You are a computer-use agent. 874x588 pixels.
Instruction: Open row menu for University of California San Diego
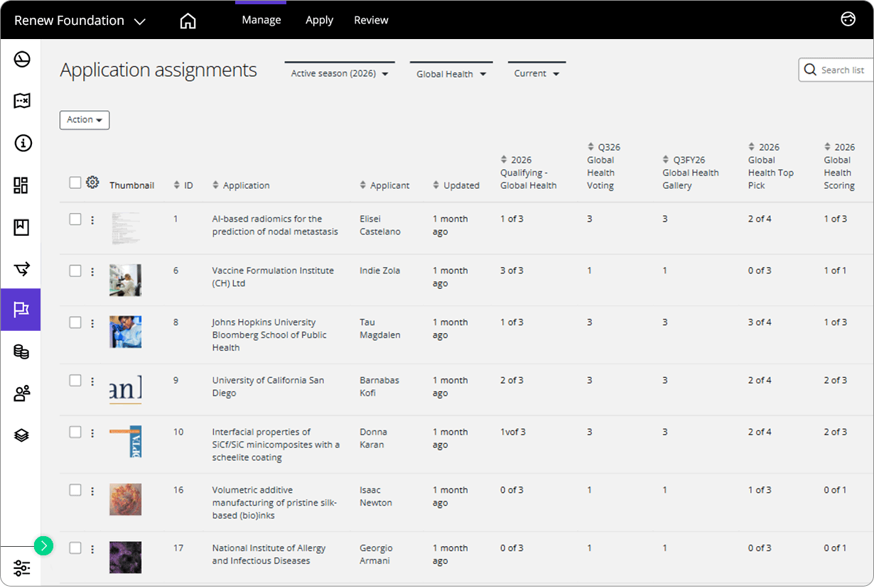pos(92,381)
